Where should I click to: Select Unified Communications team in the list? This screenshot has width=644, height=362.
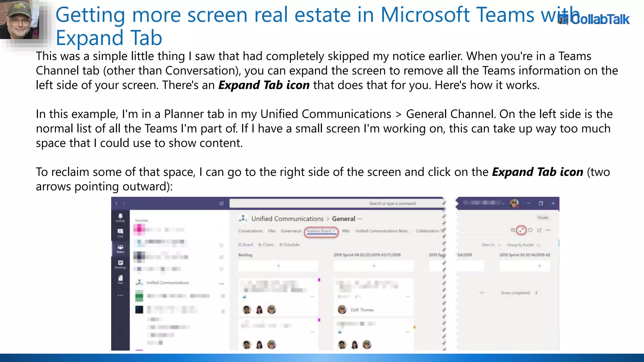pos(167,282)
